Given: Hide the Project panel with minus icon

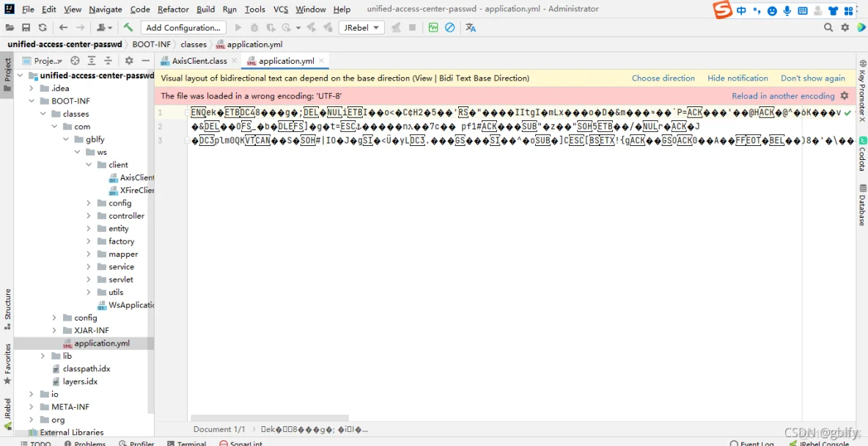Looking at the screenshot, I should pos(146,60).
